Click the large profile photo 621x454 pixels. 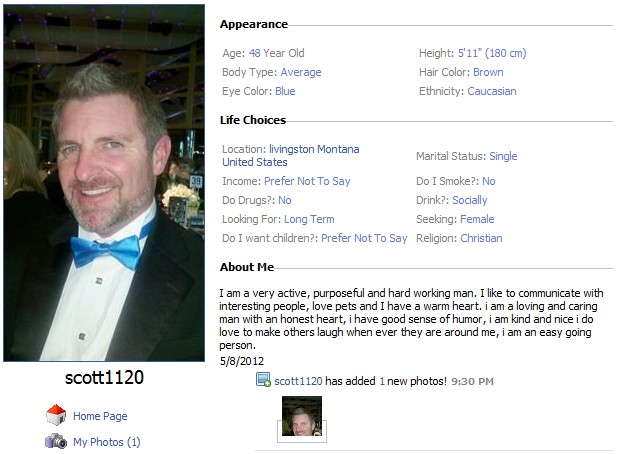tap(104, 183)
